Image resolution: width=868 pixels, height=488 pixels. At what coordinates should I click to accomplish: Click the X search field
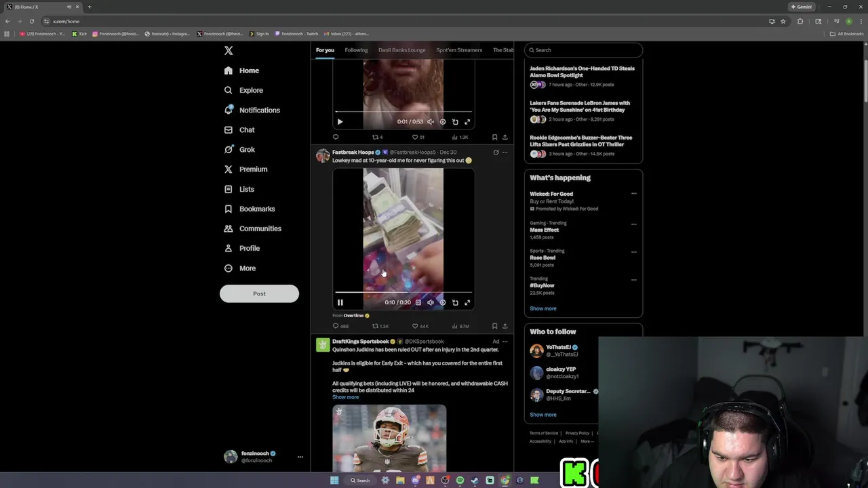583,50
